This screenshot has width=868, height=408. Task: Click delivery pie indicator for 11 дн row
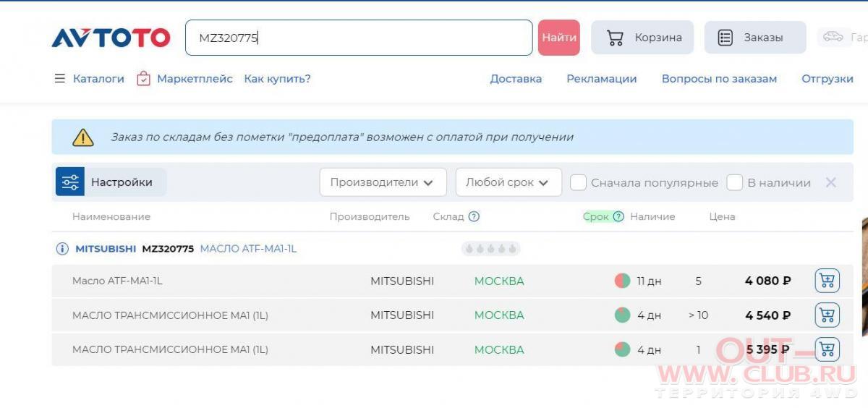622,281
